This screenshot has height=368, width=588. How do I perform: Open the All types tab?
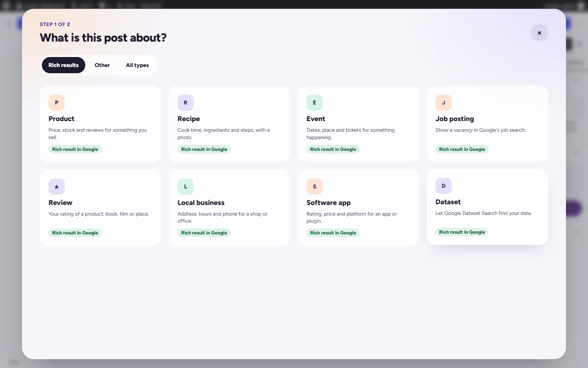pos(137,65)
